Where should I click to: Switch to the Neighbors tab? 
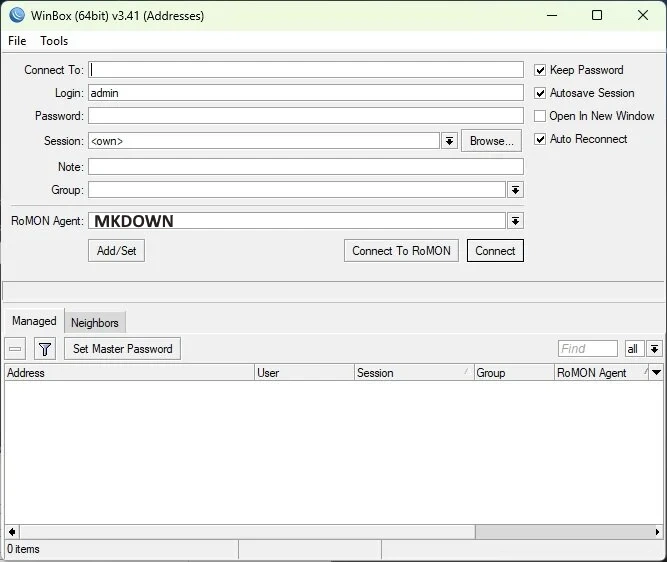[95, 323]
